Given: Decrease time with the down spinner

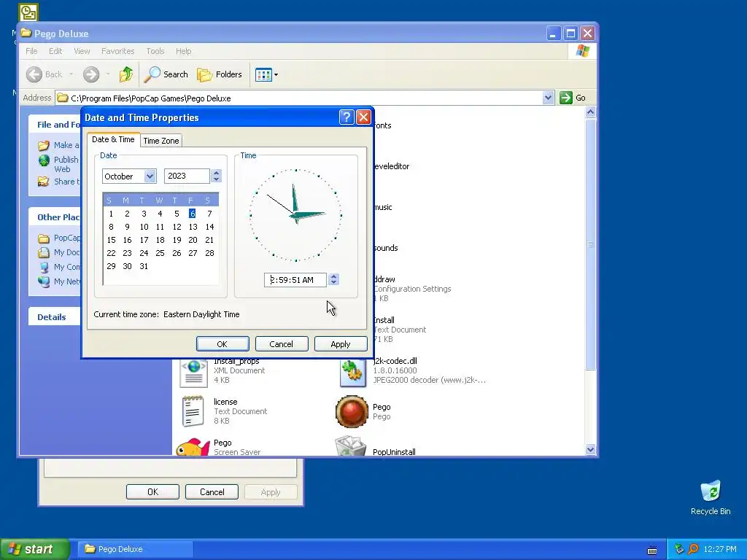Looking at the screenshot, I should tap(333, 284).
